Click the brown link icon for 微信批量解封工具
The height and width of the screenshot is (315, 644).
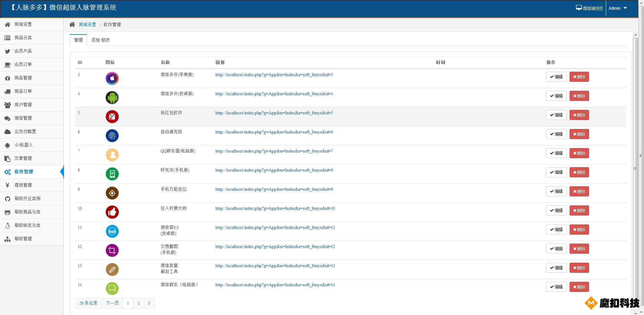pyautogui.click(x=112, y=269)
